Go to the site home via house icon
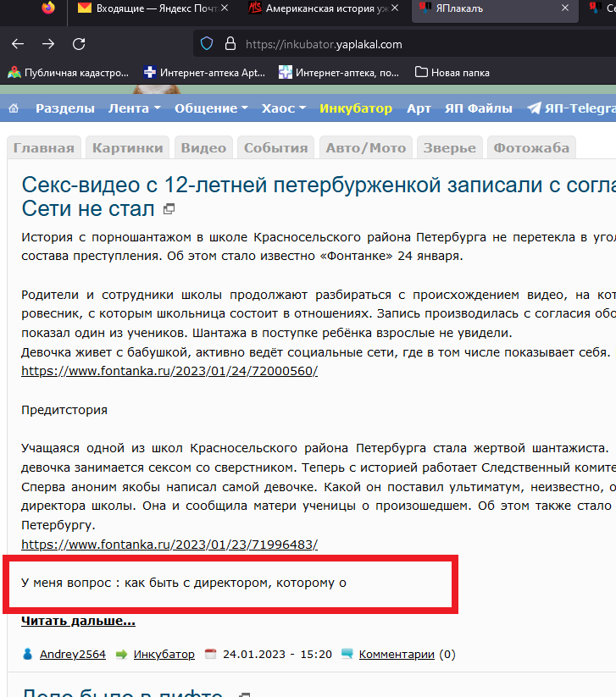The image size is (616, 697). (x=14, y=108)
